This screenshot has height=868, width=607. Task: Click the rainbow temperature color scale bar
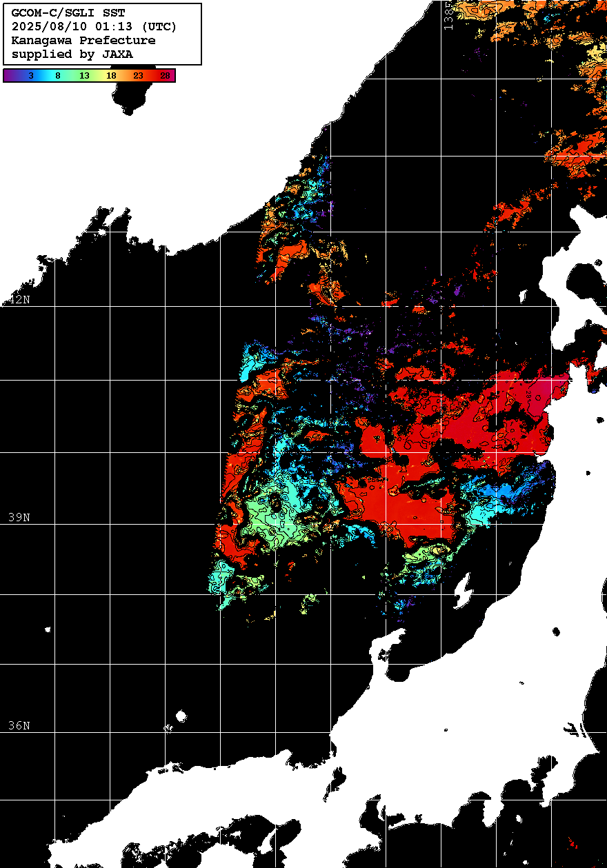(89, 75)
